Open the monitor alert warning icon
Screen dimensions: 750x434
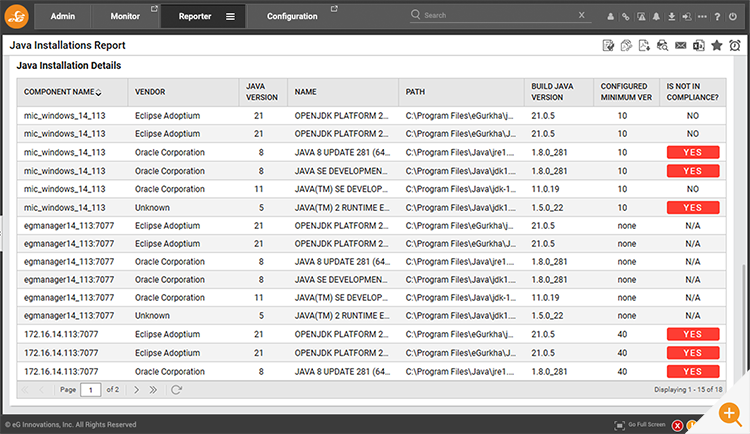click(641, 17)
